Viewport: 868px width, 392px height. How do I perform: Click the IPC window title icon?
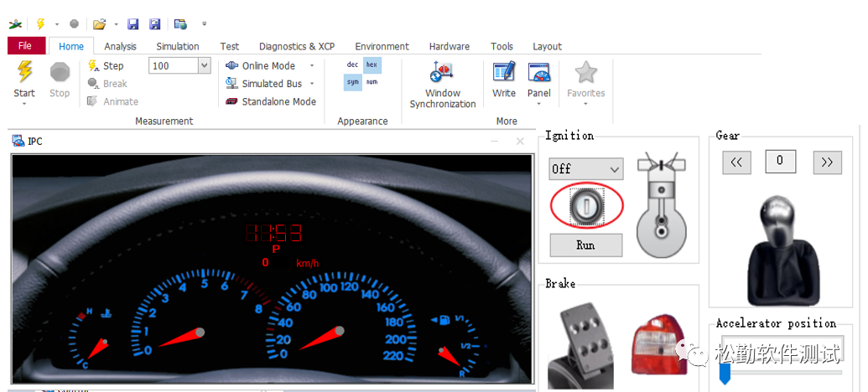pyautogui.click(x=18, y=141)
